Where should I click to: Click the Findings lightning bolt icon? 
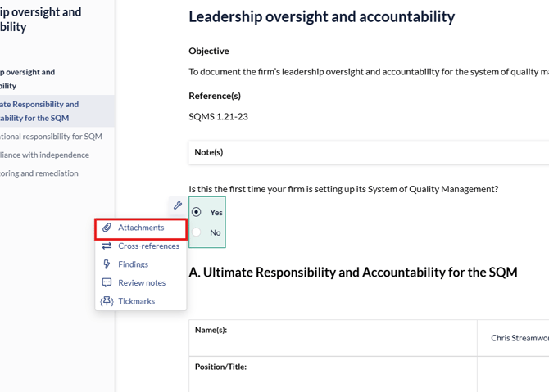(x=107, y=264)
